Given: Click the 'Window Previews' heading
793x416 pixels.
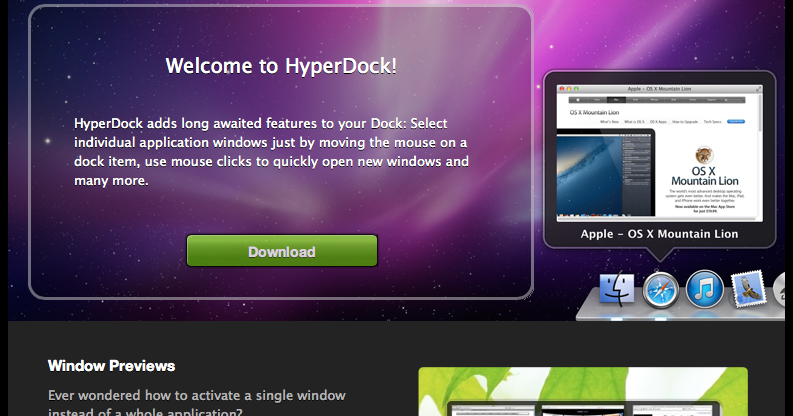Looking at the screenshot, I should pos(111,366).
